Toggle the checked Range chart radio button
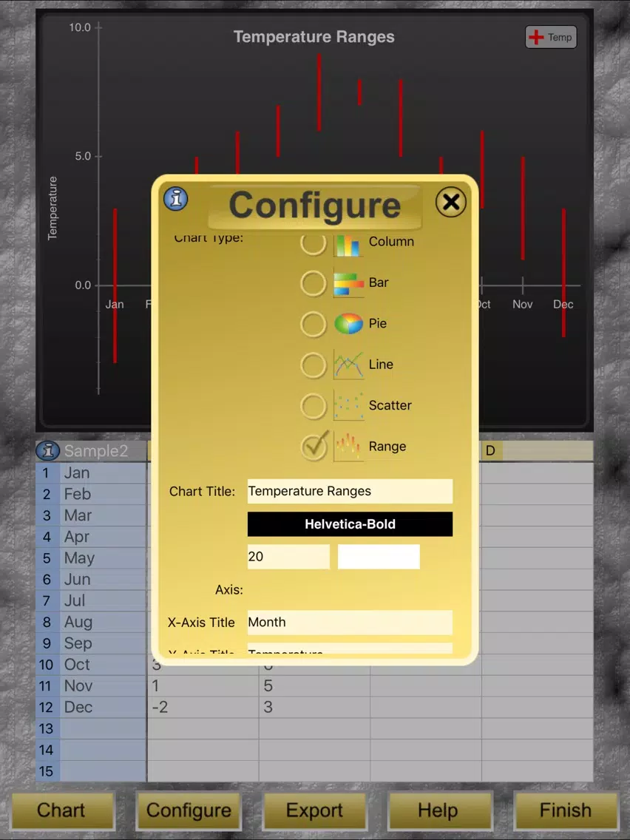Viewport: 630px width, 840px height. [x=314, y=447]
